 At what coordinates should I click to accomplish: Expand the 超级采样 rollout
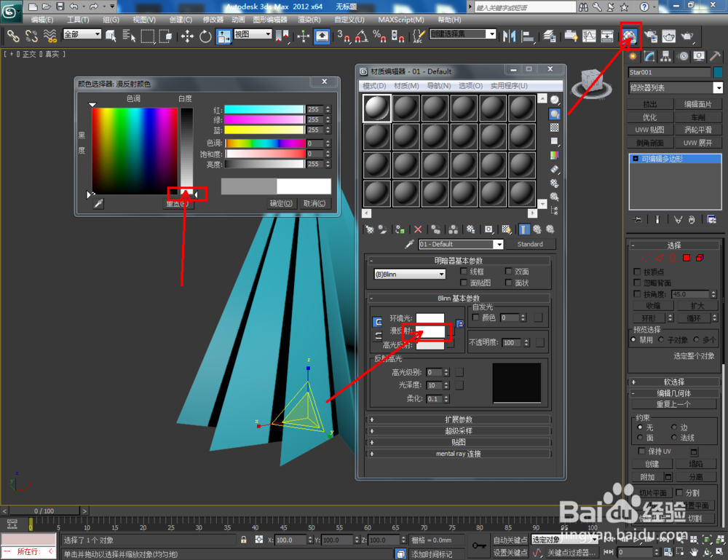(x=459, y=431)
